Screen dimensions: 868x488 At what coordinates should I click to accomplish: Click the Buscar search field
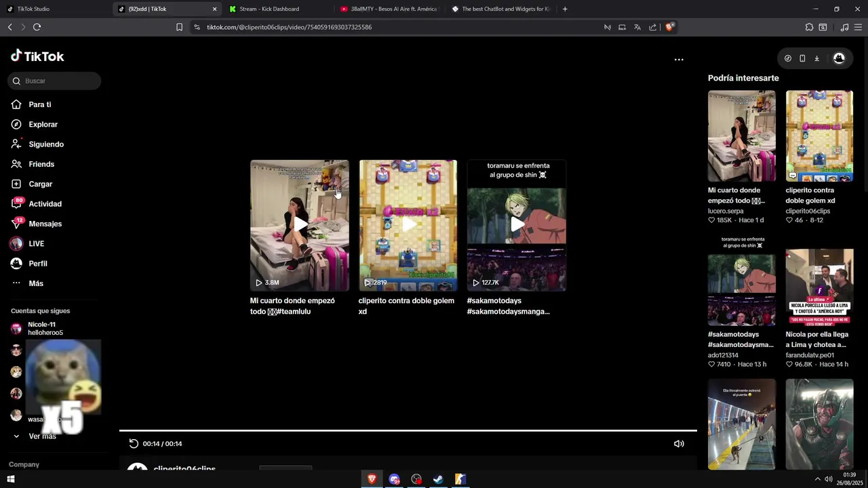click(54, 81)
